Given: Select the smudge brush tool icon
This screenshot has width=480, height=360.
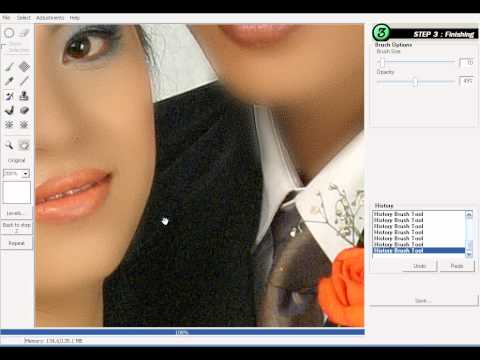Looking at the screenshot, I should [9, 110].
